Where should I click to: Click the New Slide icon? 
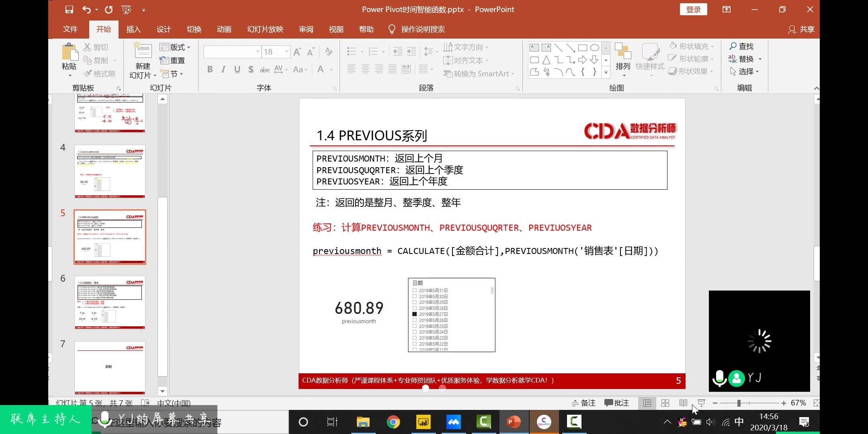coord(143,51)
